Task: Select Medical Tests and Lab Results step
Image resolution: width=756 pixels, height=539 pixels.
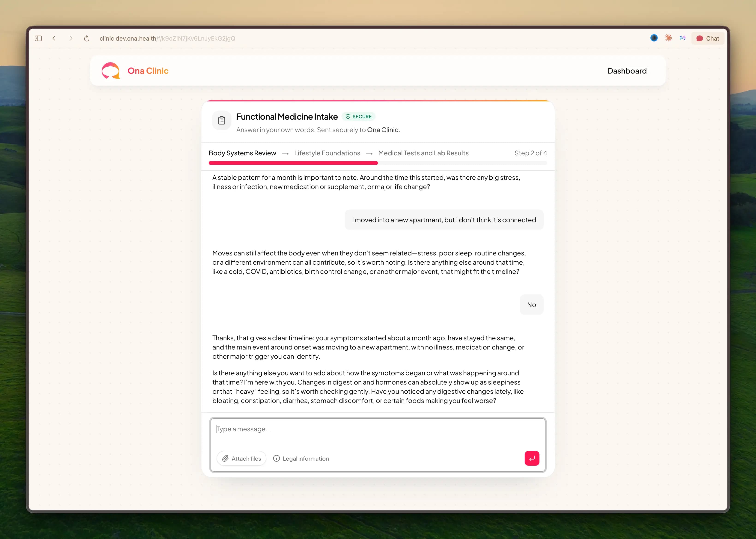Action: coord(423,153)
